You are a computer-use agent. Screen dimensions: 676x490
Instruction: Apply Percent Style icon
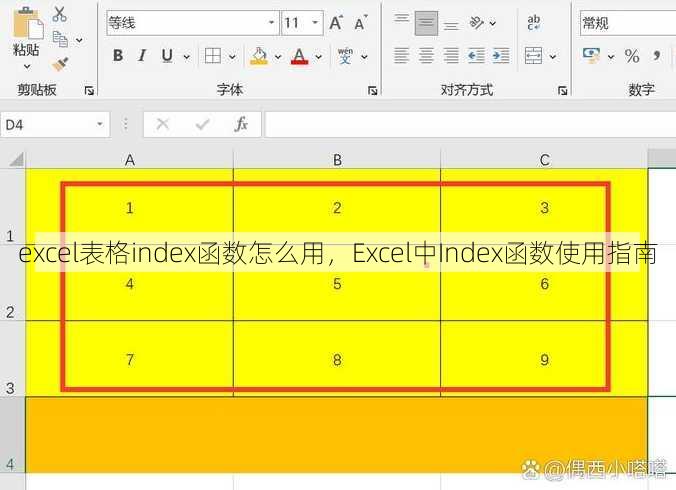click(632, 56)
